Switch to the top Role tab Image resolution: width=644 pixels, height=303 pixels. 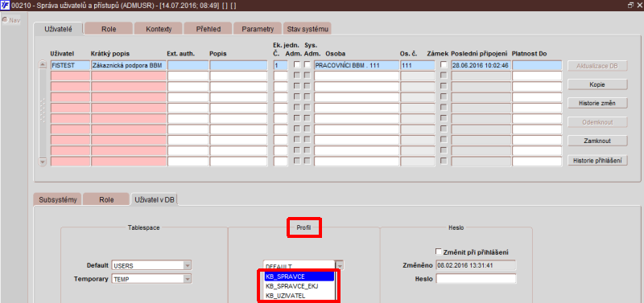109,29
